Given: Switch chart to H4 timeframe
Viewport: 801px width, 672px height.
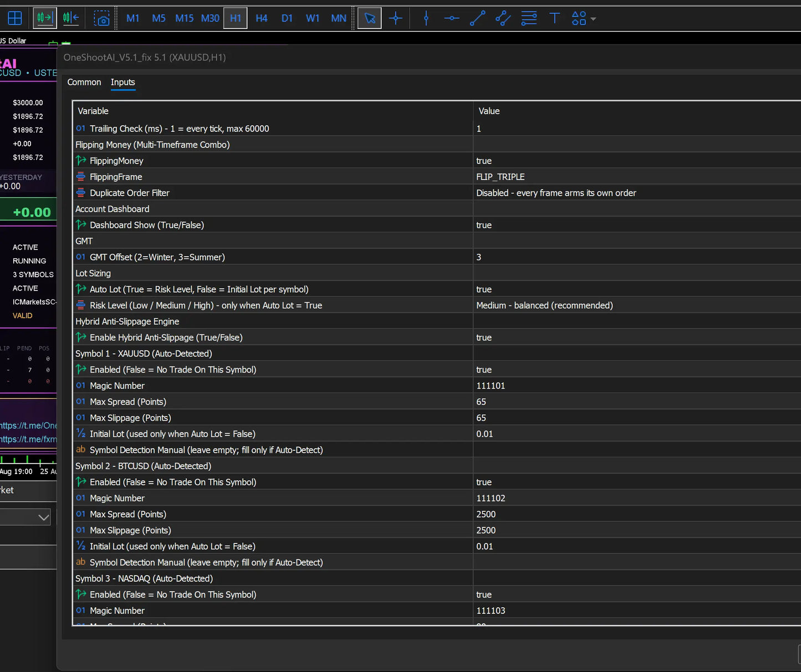Looking at the screenshot, I should [262, 18].
